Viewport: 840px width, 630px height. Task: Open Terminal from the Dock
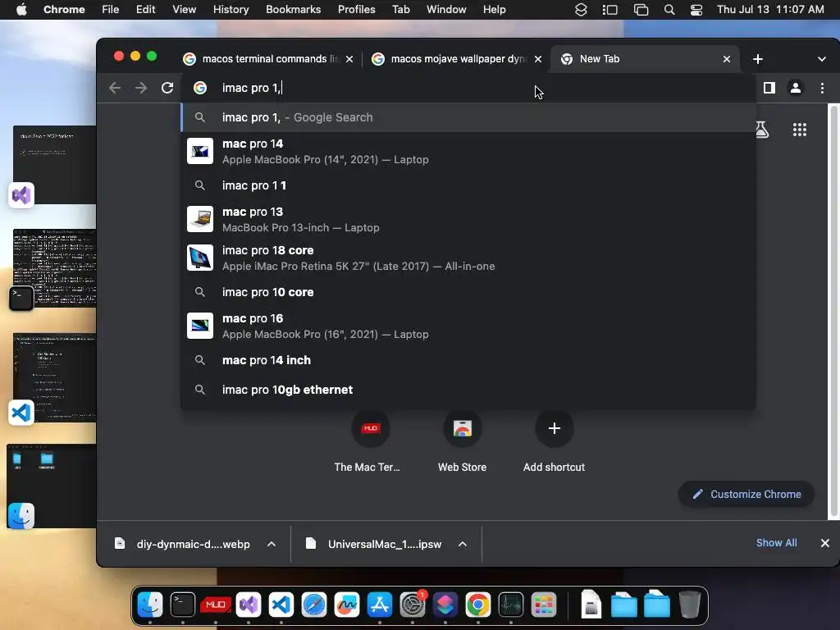click(183, 605)
